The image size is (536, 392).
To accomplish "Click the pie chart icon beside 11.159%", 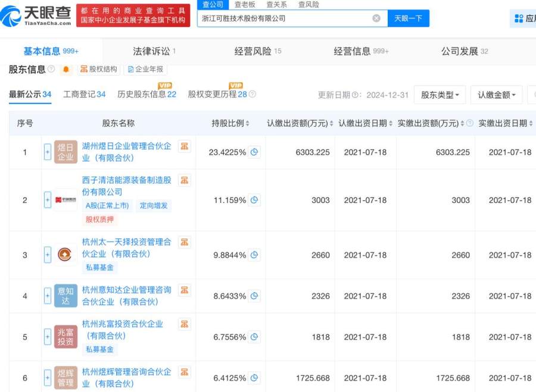I will click(254, 200).
